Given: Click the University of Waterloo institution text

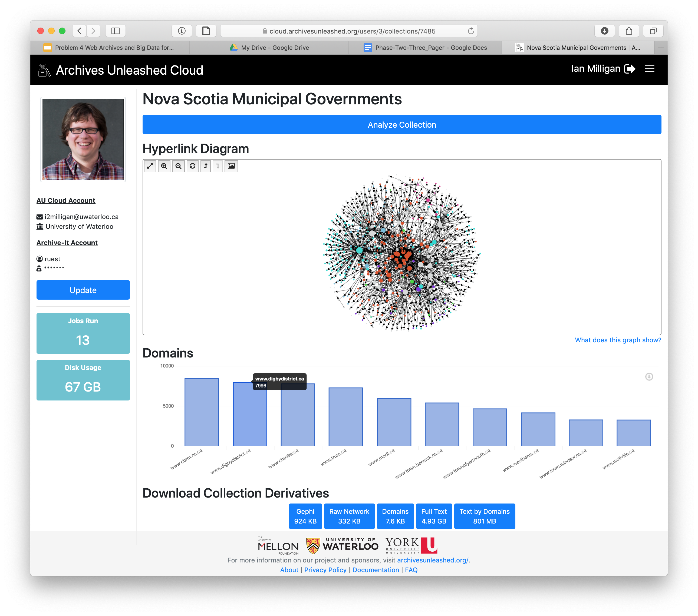Looking at the screenshot, I should [79, 227].
